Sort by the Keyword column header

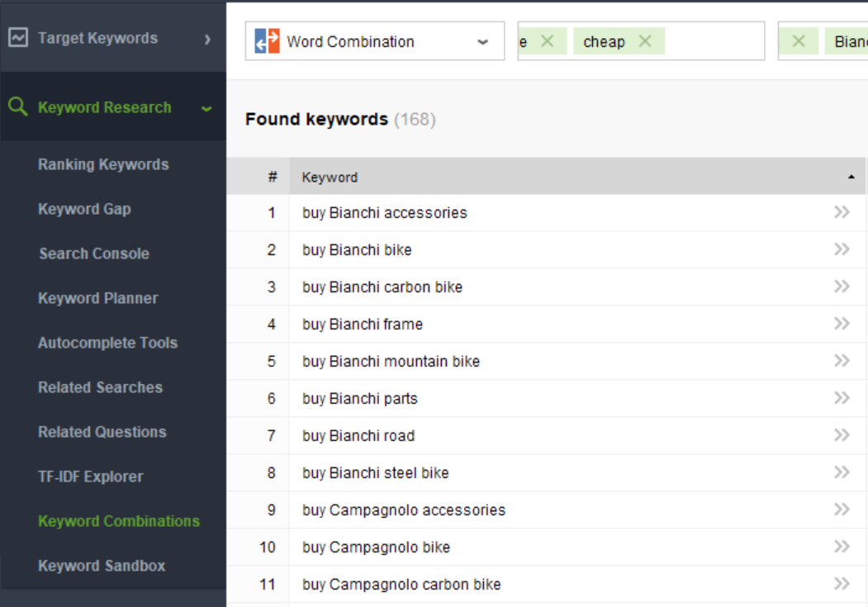(577, 177)
